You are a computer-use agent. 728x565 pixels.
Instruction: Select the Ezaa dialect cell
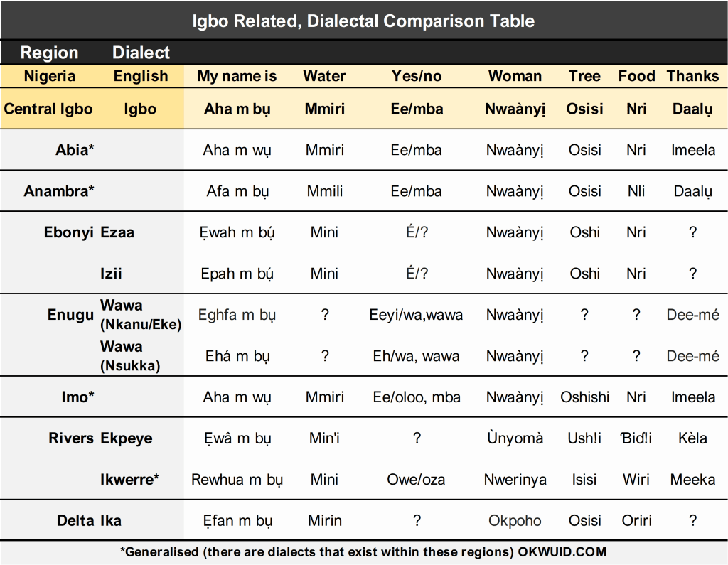(117, 232)
